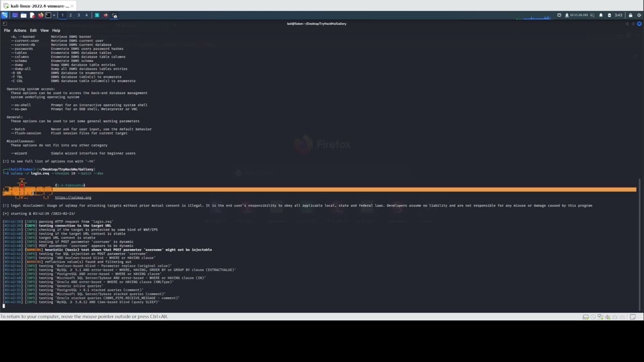Switch to workspace 2

70,15
